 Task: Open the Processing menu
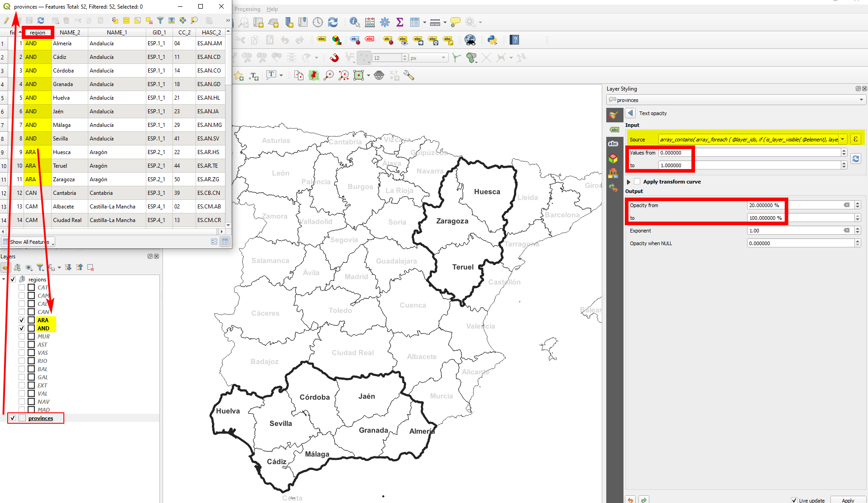tap(247, 9)
